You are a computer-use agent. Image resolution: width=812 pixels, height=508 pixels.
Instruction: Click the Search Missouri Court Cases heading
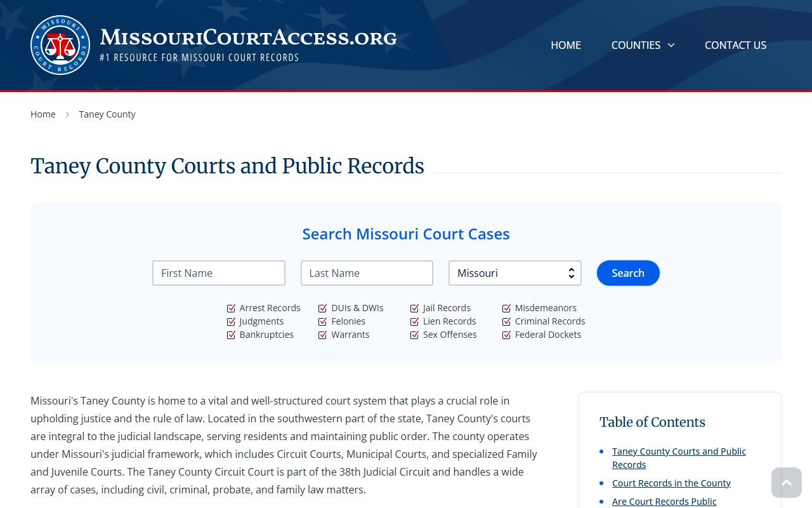click(x=406, y=234)
